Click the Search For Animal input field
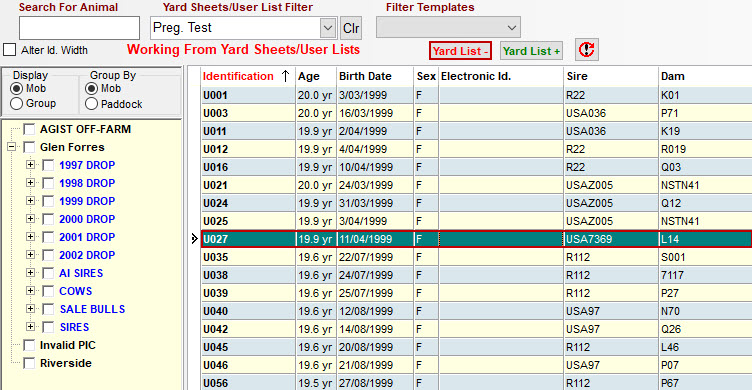Image resolution: width=752 pixels, height=390 pixels. 80,28
